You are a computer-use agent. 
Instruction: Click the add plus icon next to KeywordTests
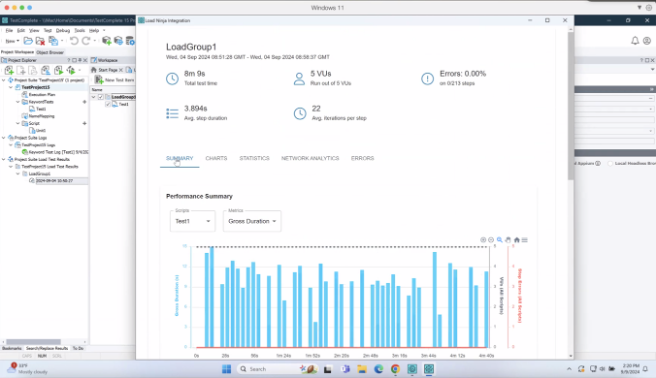click(x=85, y=102)
